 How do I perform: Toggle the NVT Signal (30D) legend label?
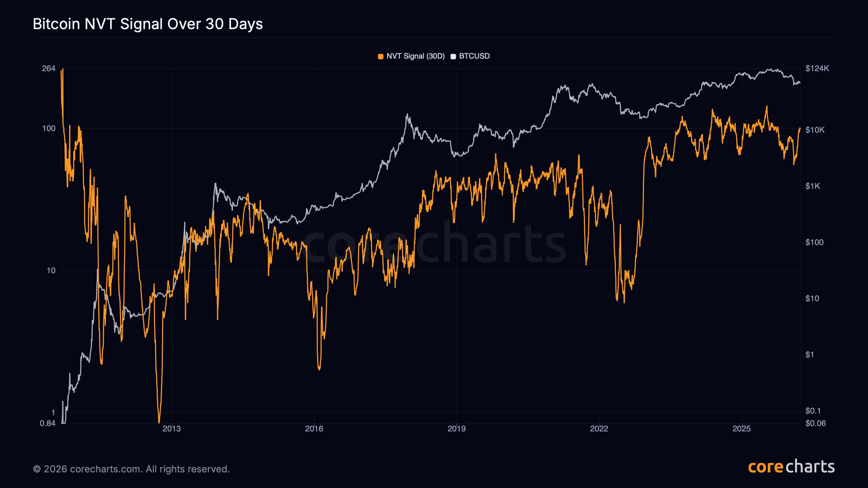click(415, 56)
